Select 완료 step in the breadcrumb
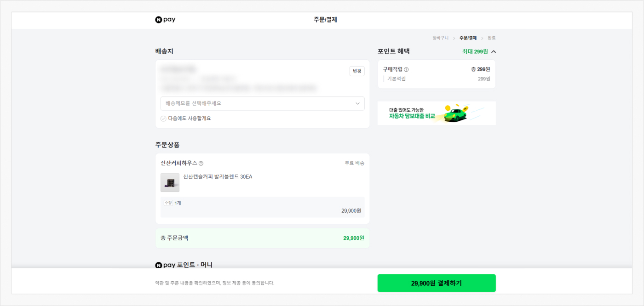The width and height of the screenshot is (644, 306). point(492,38)
